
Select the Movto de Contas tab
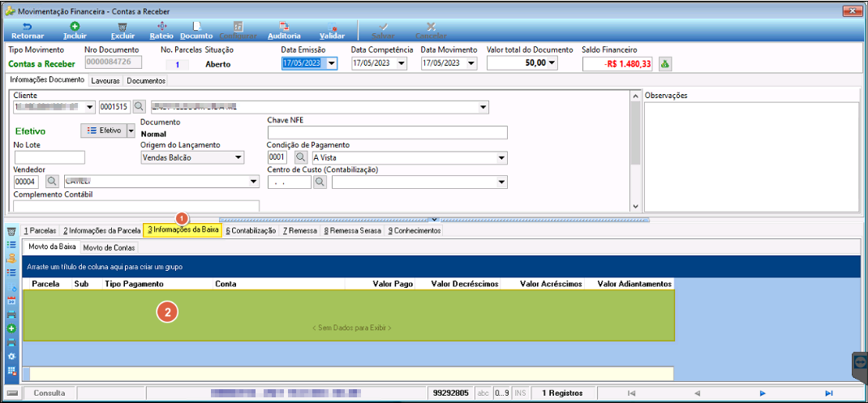click(x=109, y=247)
